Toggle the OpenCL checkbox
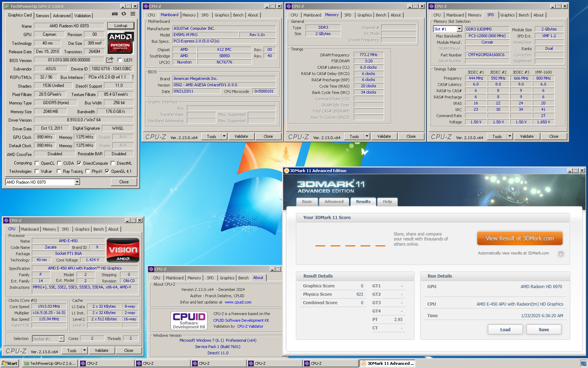This screenshot has width=588, height=368. [37, 163]
